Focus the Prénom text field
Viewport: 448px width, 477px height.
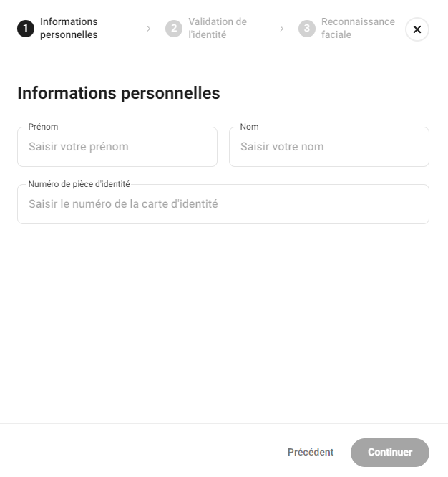click(x=117, y=147)
